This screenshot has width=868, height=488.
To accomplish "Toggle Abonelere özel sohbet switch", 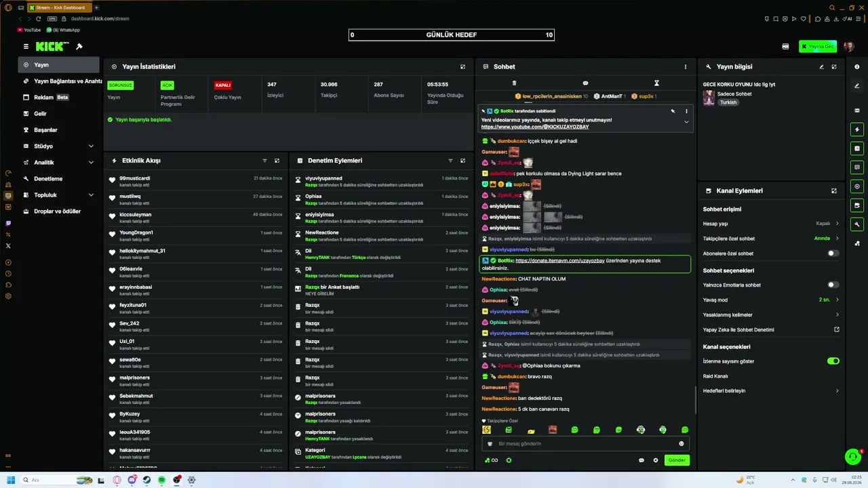I will tap(833, 253).
